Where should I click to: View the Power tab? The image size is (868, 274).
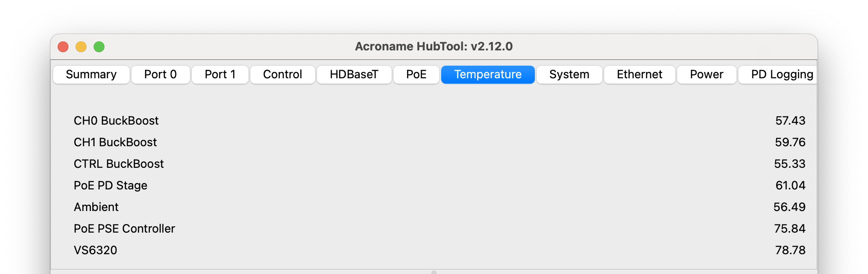pos(706,75)
